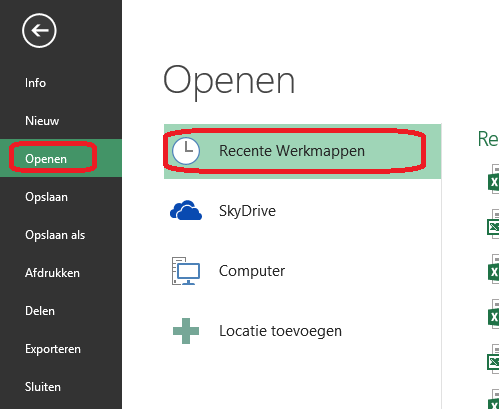Open the fourth Excel file icon in the recent list
This screenshot has height=409, width=499.
pos(493,314)
